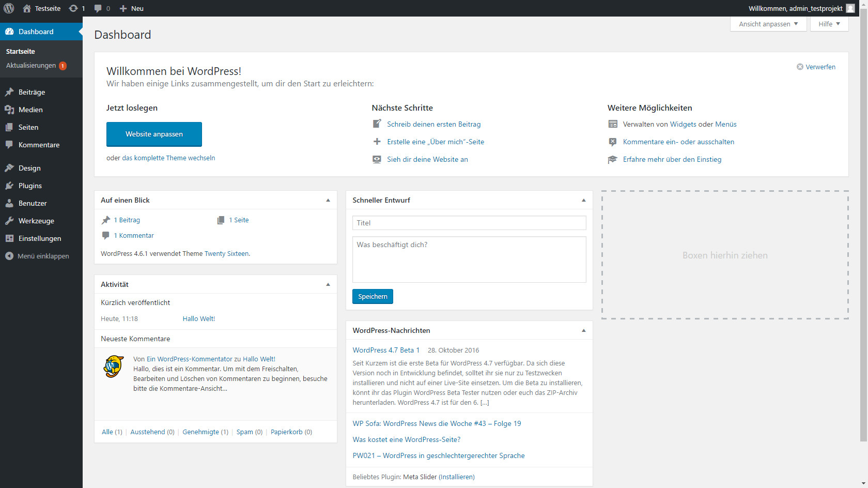
Task: Click the widgets grid icon
Action: point(613,124)
